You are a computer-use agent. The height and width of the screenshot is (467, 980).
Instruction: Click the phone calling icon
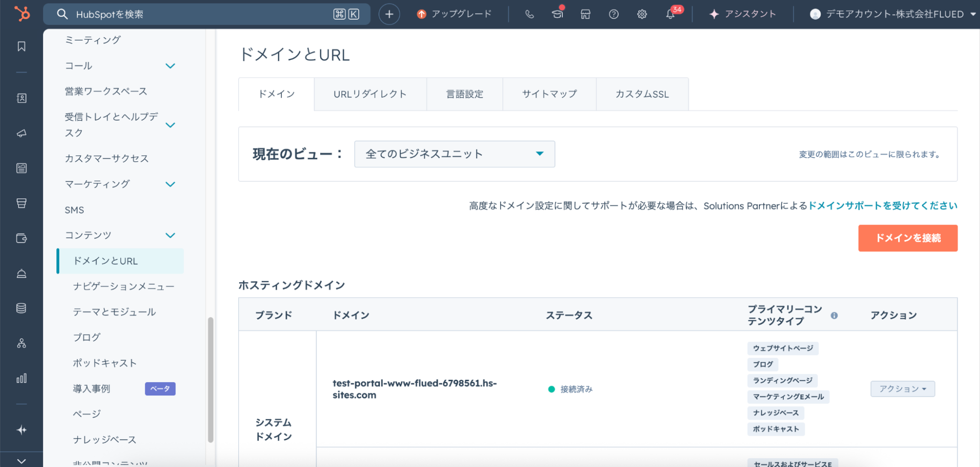coord(529,14)
